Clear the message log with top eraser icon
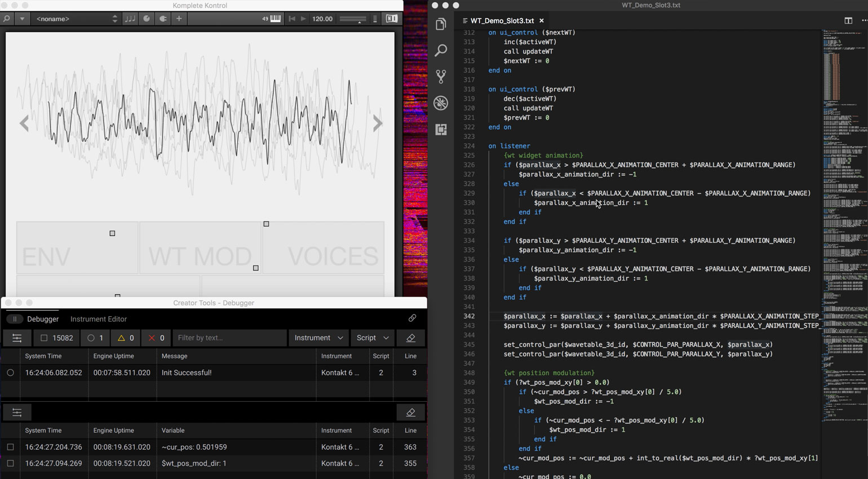Screen dimensions: 868x479 point(410,338)
